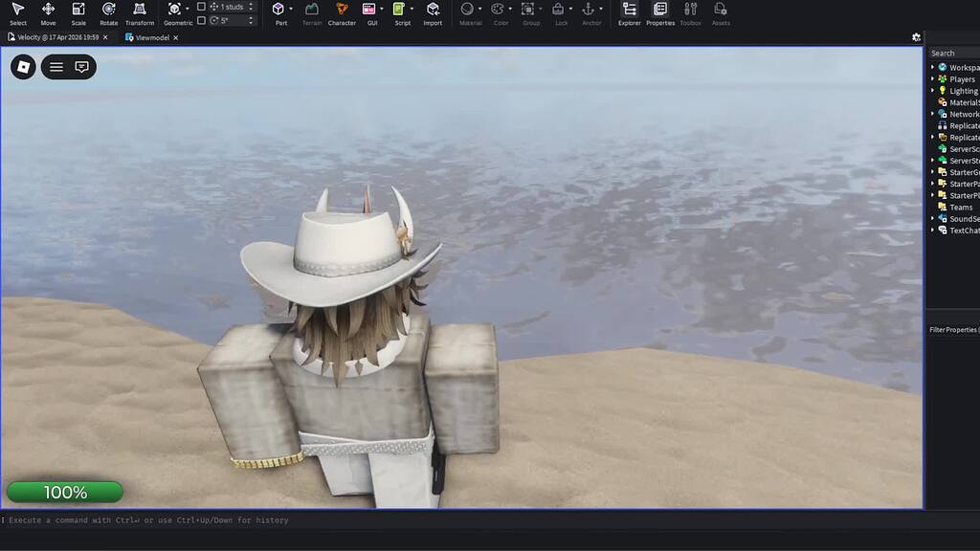Click the command bar input
The image size is (980, 551).
pos(462,519)
